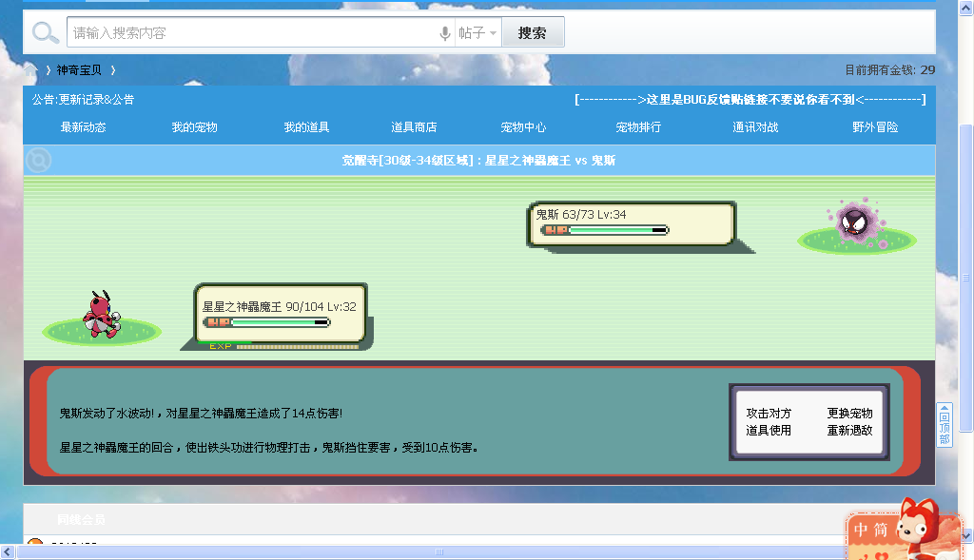Image resolution: width=974 pixels, height=560 pixels.
Task: Visit the 宠物中心 menu item
Action: (x=524, y=127)
